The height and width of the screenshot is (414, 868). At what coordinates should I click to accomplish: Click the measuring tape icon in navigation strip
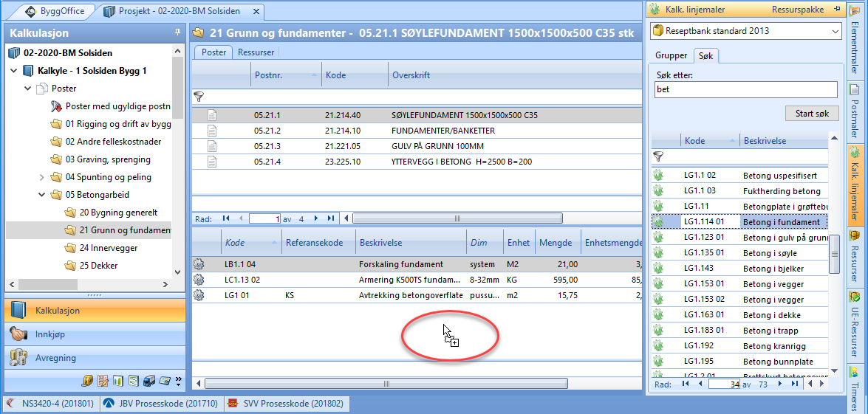pos(87,381)
